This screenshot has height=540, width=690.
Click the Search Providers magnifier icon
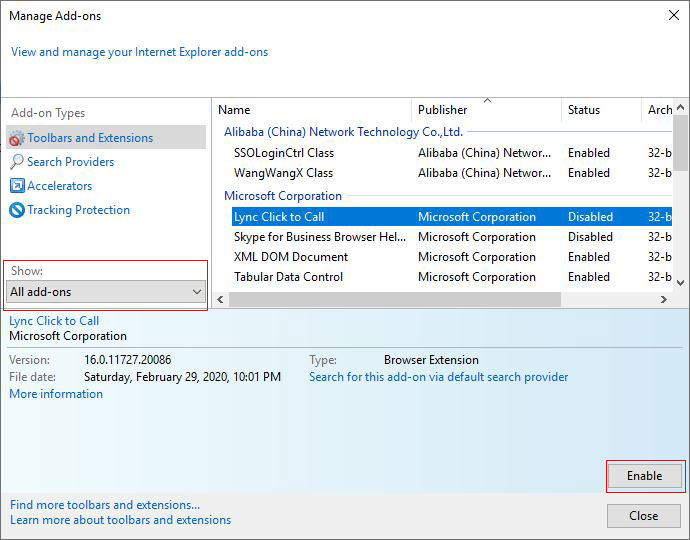click(x=17, y=162)
